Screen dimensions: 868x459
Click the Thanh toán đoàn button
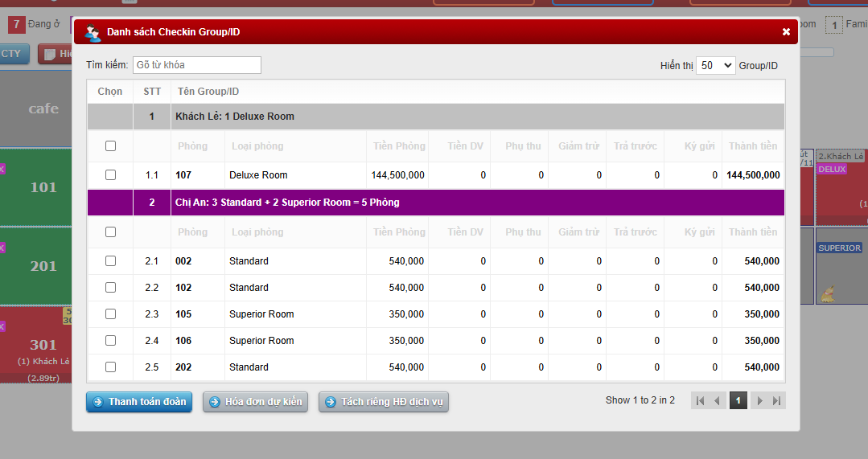[x=139, y=402]
